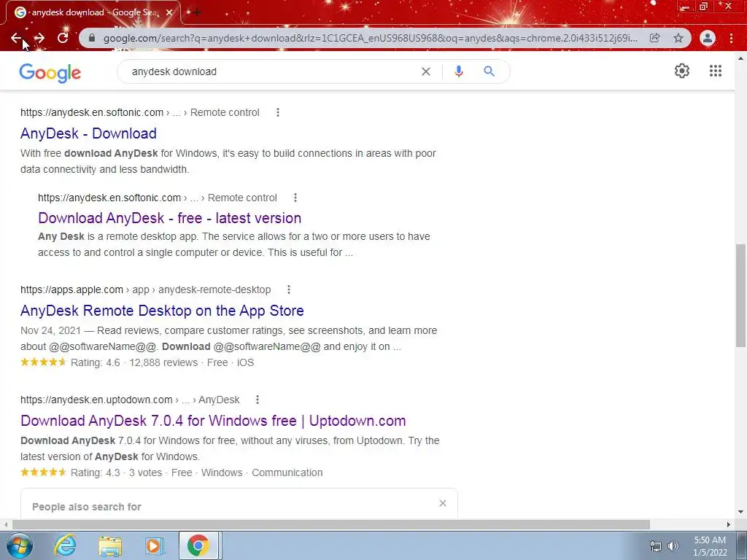Click the network tray icon
The image size is (747, 560).
pyautogui.click(x=656, y=547)
